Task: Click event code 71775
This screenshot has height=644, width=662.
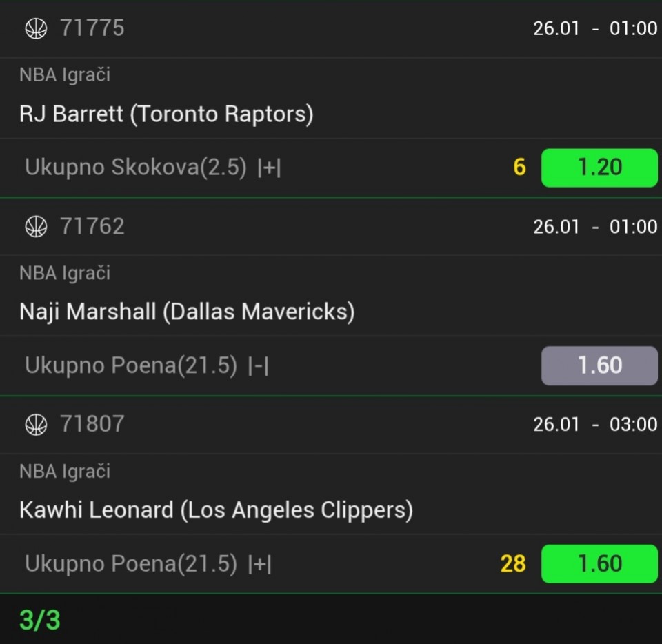Action: [x=92, y=28]
